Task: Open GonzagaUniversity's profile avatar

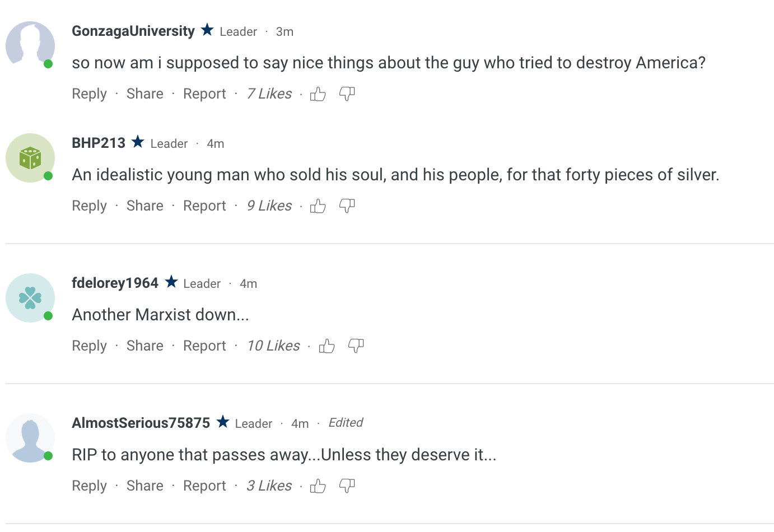Action: click(30, 45)
